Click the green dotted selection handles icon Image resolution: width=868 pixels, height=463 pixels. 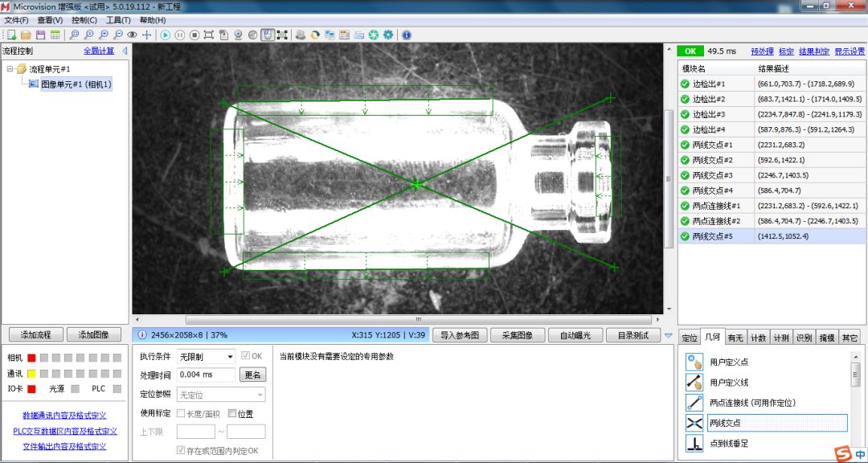(282, 35)
